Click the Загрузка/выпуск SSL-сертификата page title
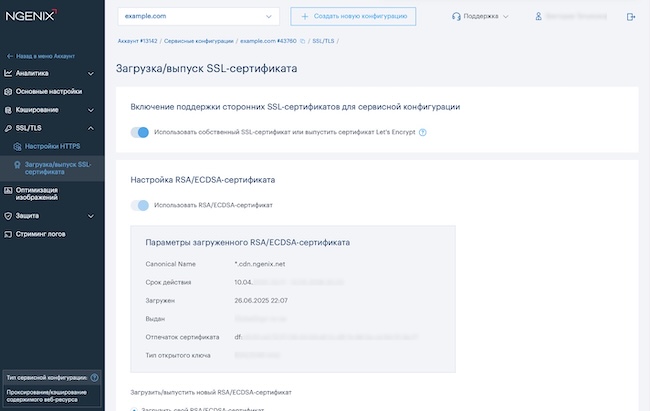 click(x=206, y=68)
